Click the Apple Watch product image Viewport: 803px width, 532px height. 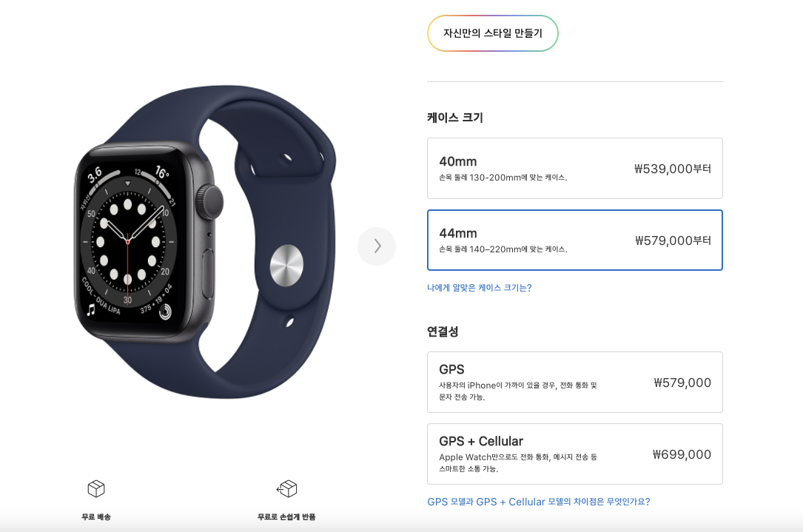click(x=205, y=242)
